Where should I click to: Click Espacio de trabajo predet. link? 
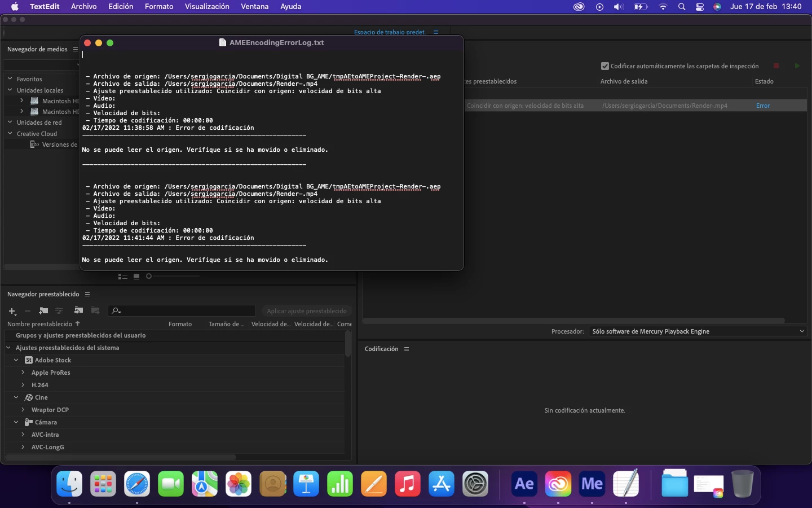pyautogui.click(x=390, y=32)
